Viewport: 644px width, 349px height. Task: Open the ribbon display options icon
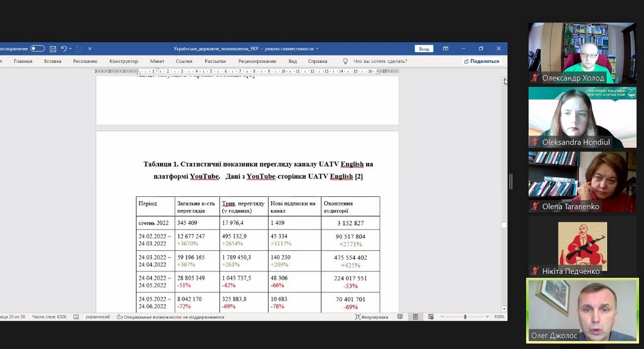click(445, 48)
